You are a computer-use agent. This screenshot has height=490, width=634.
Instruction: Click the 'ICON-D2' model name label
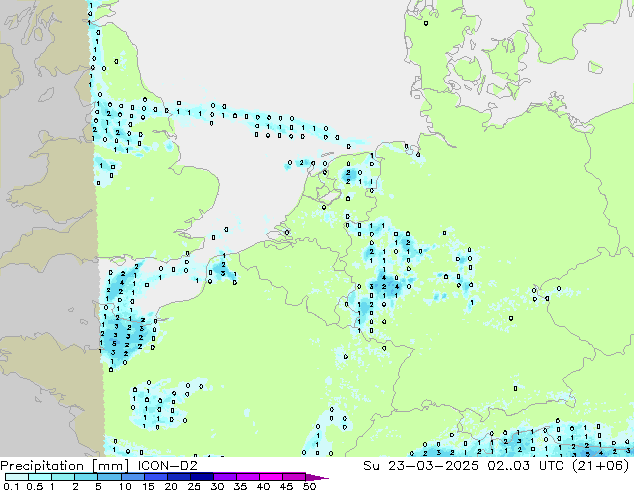point(167,466)
